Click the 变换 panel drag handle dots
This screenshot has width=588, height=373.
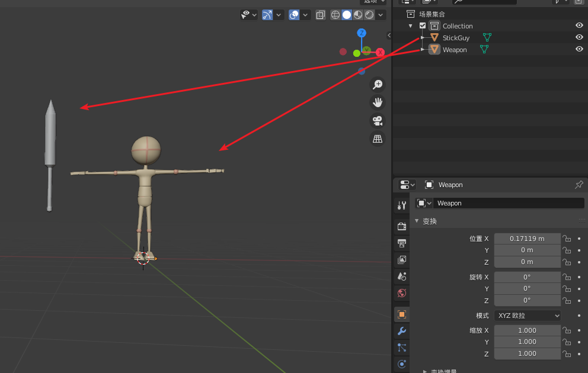[x=581, y=221]
